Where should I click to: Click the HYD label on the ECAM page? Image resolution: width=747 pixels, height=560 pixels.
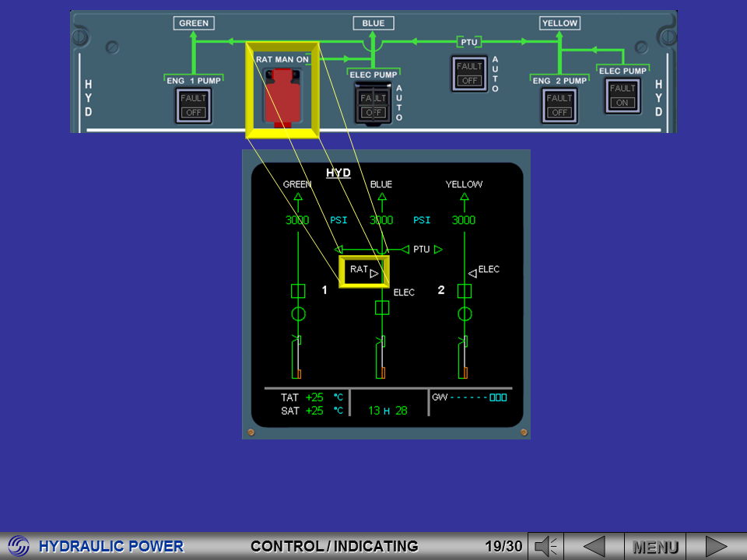(x=338, y=173)
